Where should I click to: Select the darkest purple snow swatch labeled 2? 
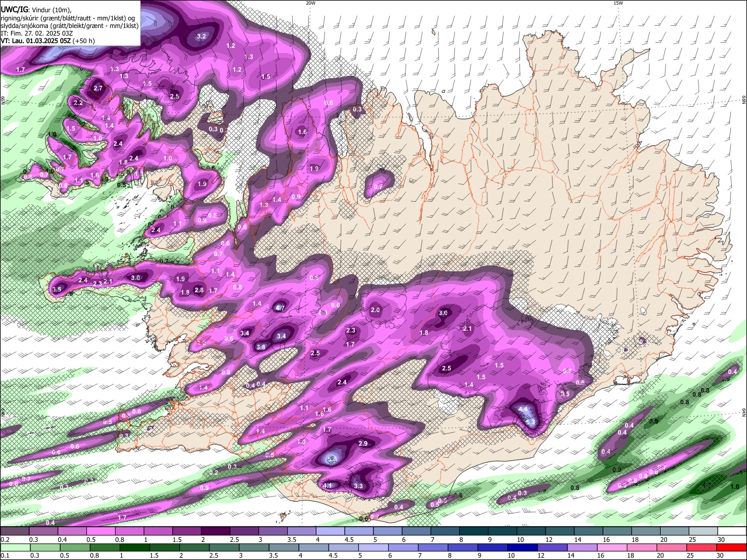pyautogui.click(x=216, y=531)
